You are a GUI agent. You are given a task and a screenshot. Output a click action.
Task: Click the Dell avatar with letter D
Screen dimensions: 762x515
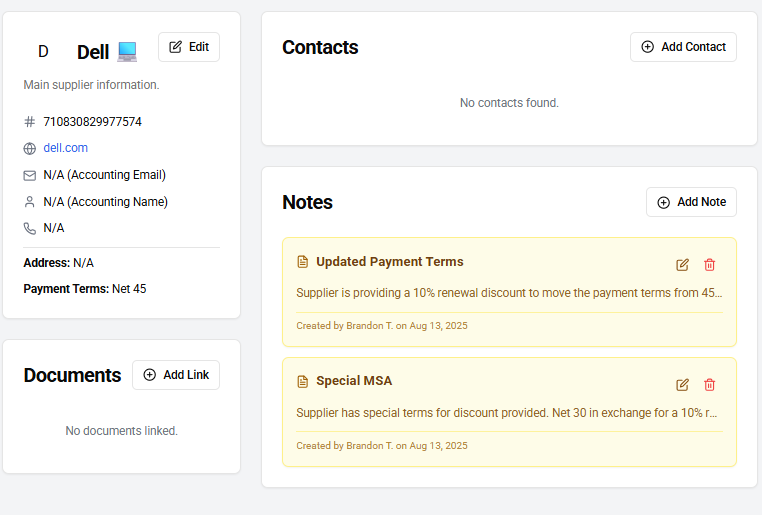tap(43, 51)
